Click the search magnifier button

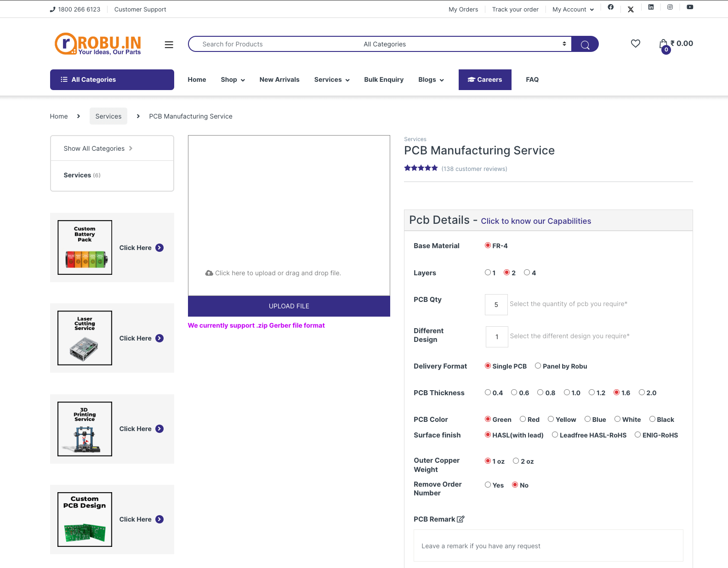coord(585,44)
